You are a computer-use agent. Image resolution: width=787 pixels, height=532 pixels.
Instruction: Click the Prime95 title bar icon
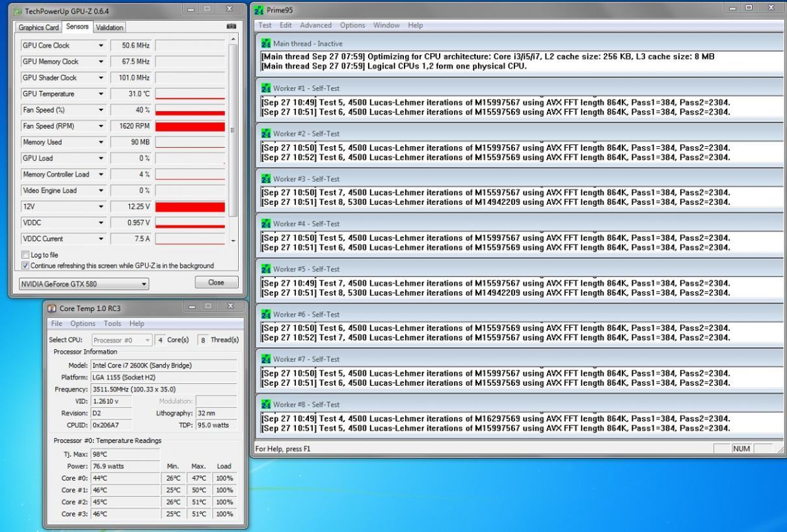(260, 10)
